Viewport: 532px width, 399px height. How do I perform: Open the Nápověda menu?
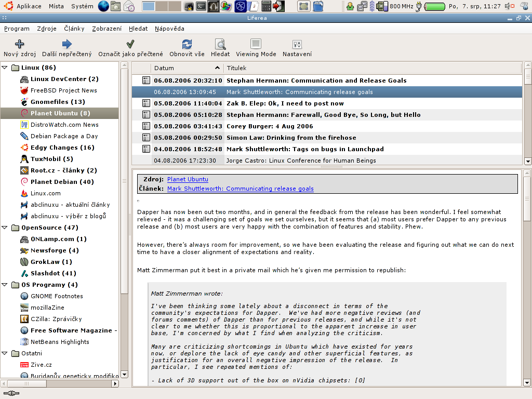169,29
